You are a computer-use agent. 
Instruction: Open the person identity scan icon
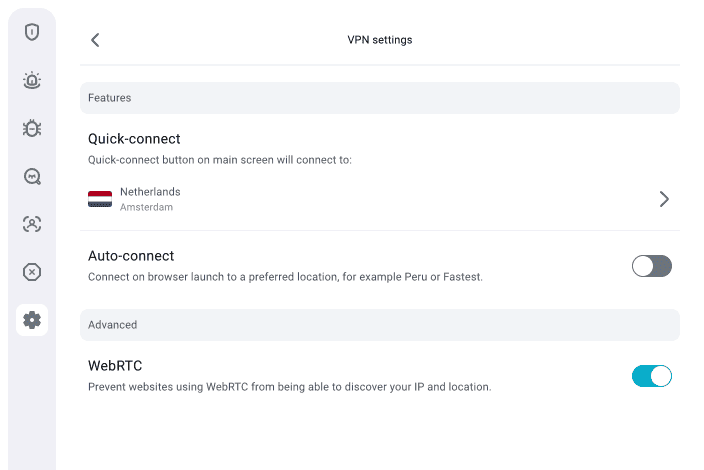(x=32, y=224)
